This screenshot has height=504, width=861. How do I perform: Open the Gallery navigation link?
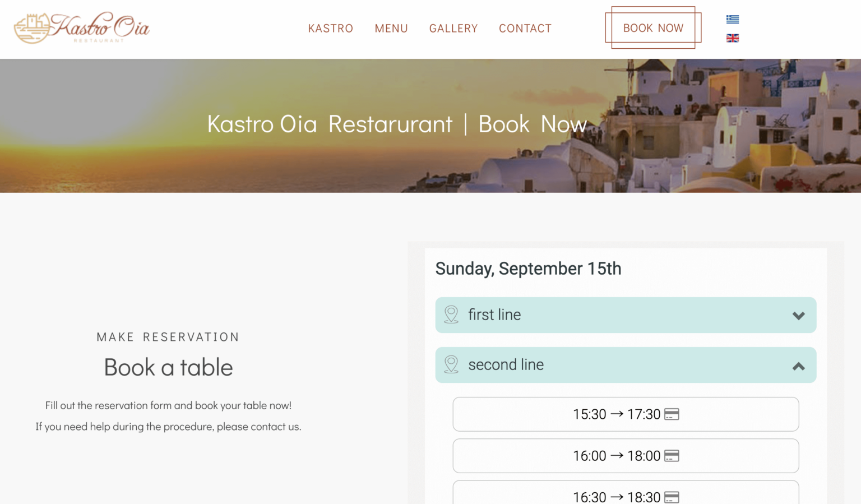(x=453, y=29)
